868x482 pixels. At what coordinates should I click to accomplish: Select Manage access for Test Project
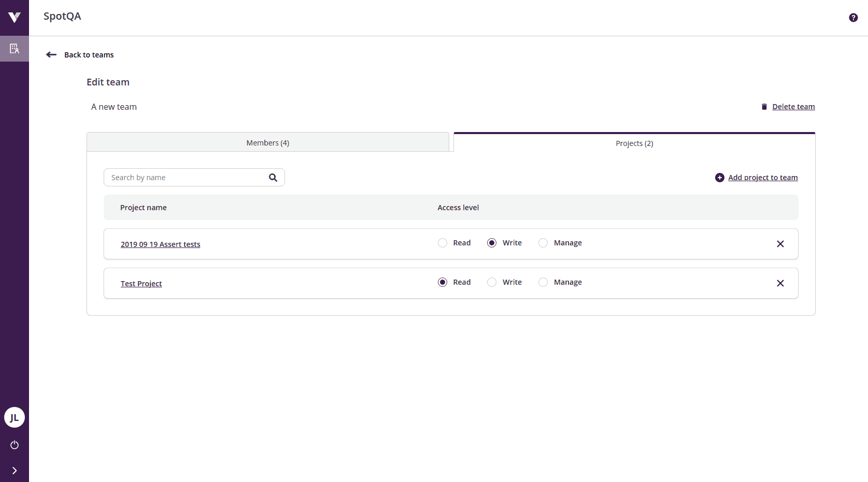click(x=543, y=282)
